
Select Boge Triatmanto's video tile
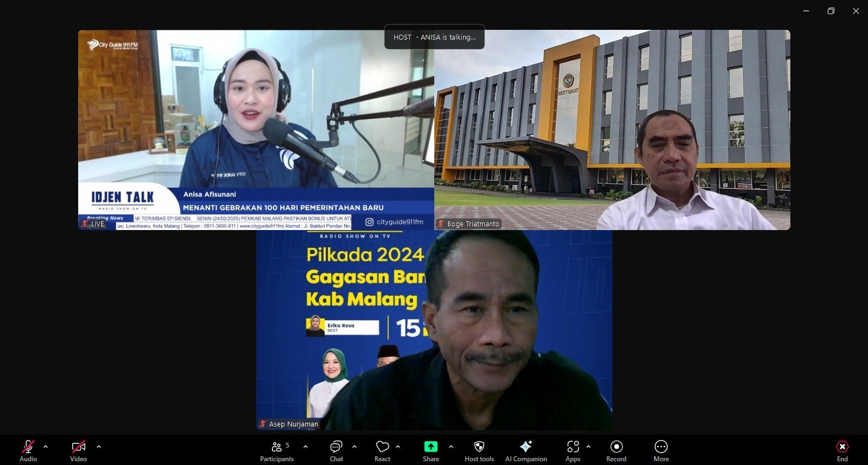(612, 130)
